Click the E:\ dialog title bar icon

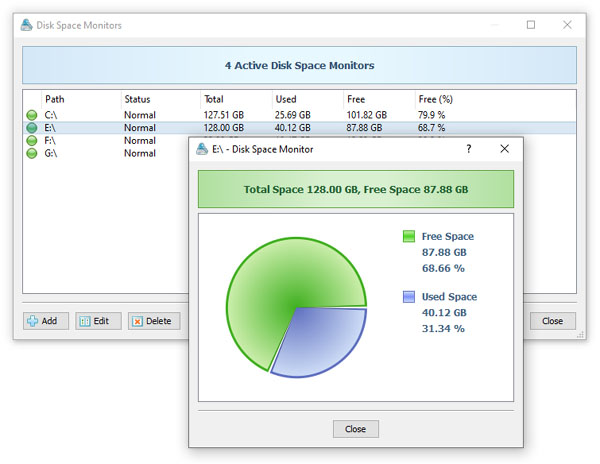click(202, 149)
